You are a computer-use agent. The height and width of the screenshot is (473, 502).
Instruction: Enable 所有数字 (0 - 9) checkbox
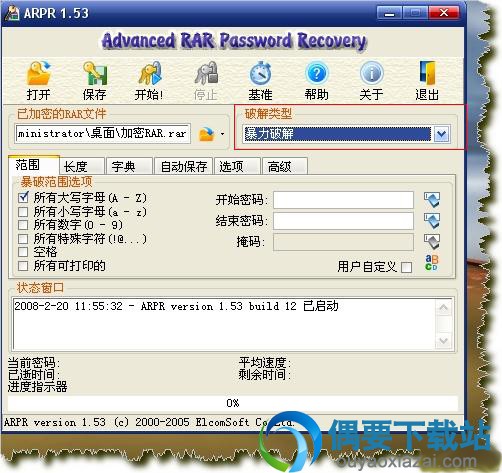pos(23,225)
